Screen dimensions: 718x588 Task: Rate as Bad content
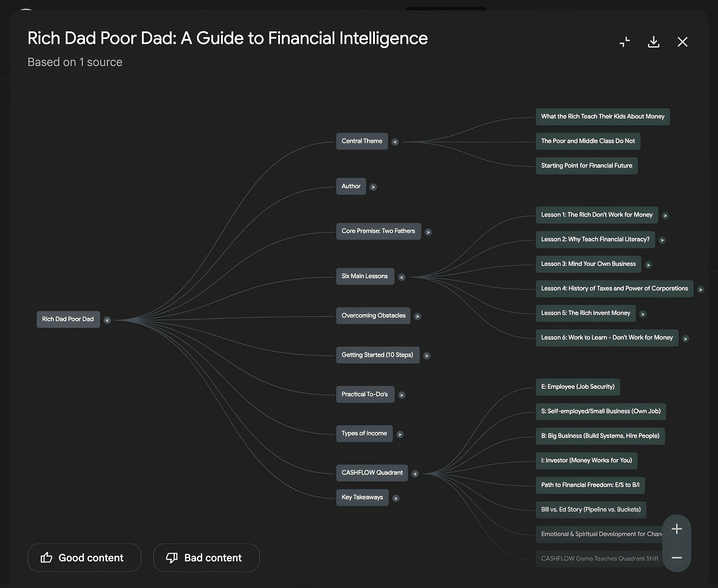point(206,557)
